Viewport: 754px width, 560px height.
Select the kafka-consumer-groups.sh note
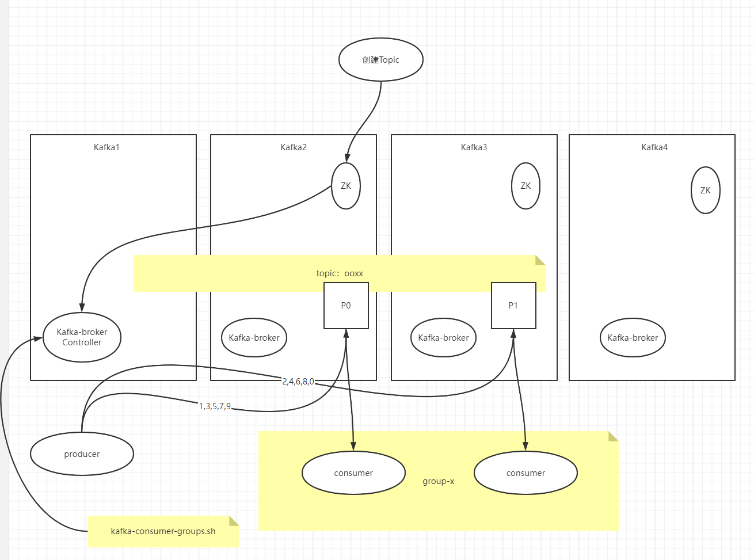(x=163, y=531)
